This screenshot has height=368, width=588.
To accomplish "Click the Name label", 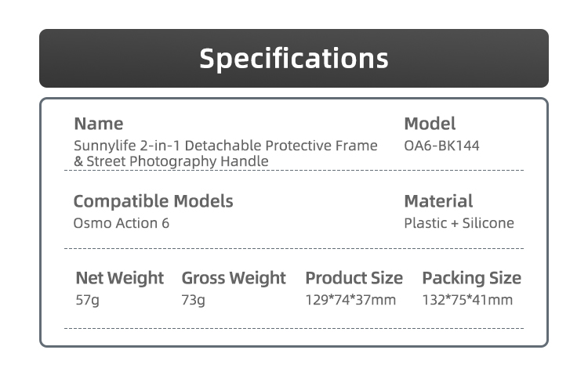I will tap(98, 123).
